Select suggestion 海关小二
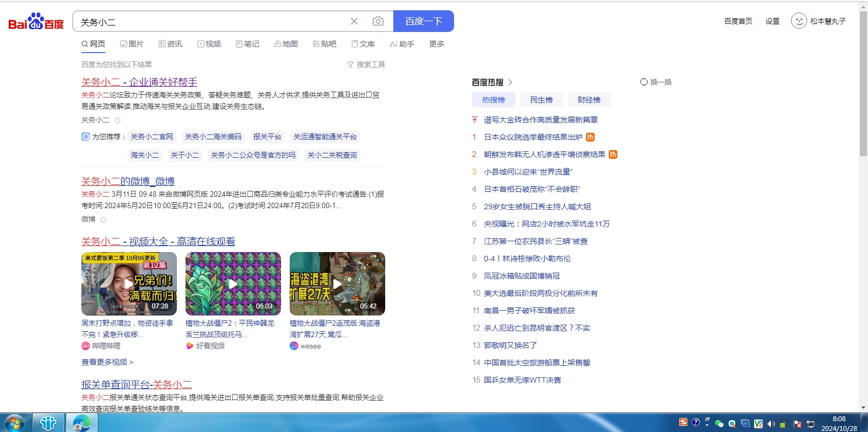This screenshot has height=432, width=868. (x=145, y=155)
